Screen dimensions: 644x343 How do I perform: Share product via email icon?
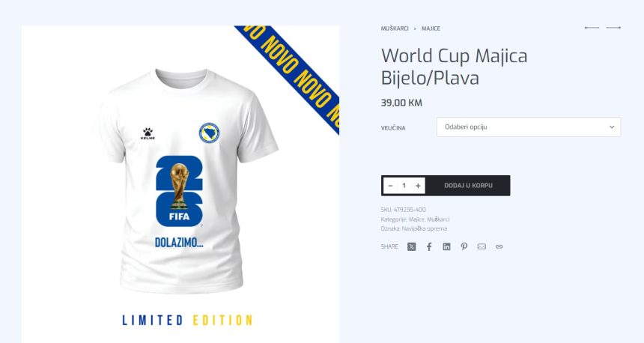click(x=482, y=246)
